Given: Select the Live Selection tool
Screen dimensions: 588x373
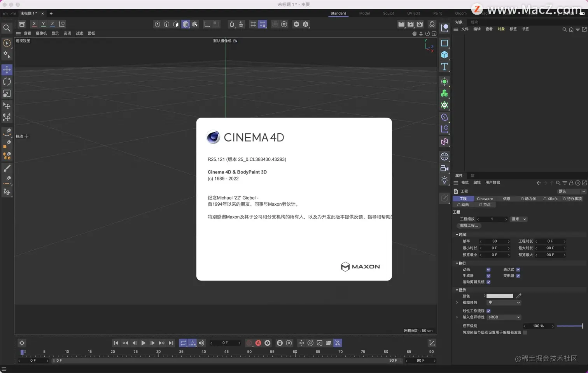Looking at the screenshot, I should click(7, 43).
